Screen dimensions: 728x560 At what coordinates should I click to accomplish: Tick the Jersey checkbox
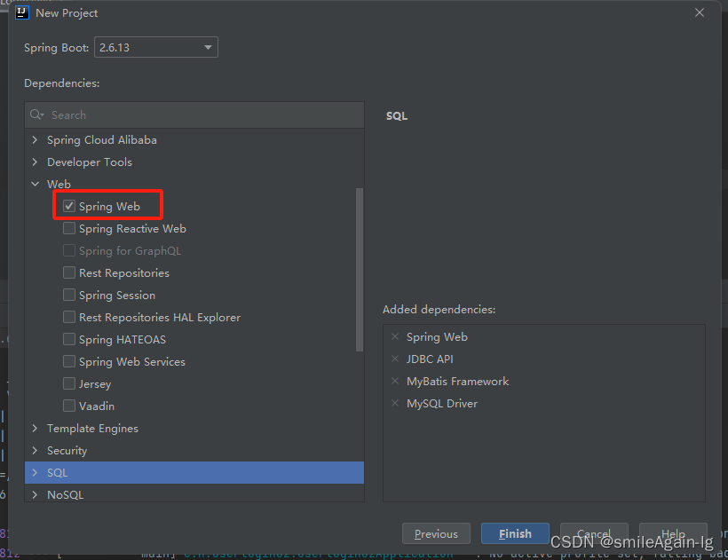69,383
